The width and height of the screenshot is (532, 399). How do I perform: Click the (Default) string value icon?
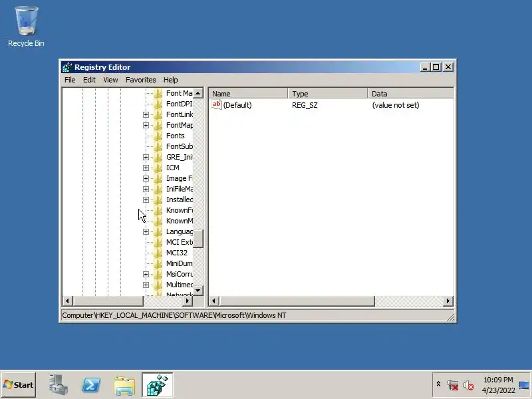pyautogui.click(x=217, y=104)
